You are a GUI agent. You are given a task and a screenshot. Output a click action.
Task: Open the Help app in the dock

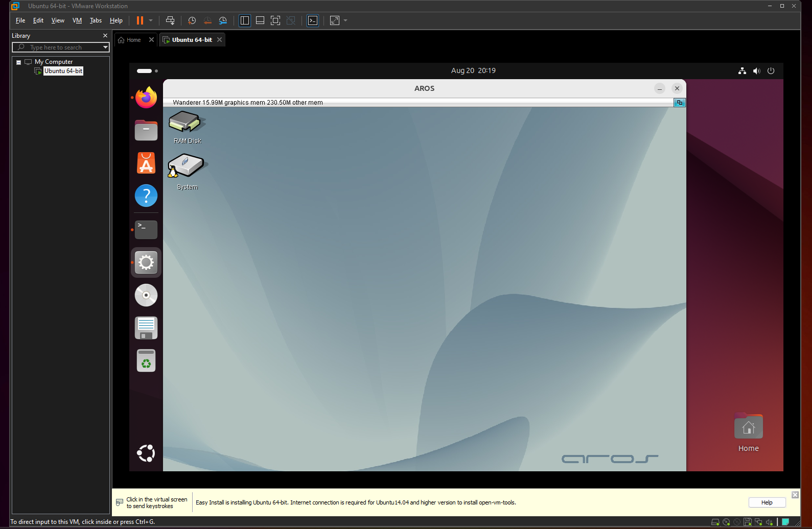coord(146,196)
